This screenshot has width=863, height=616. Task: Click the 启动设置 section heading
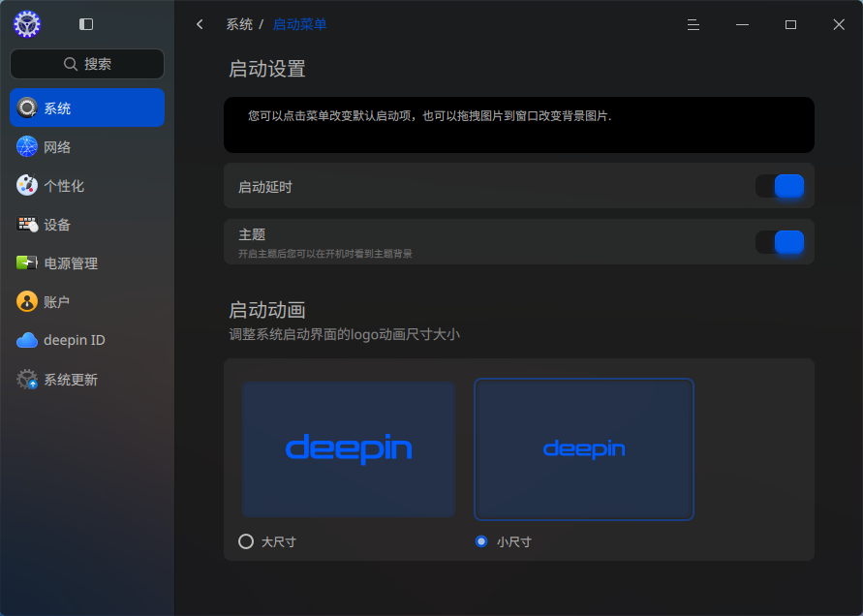tap(267, 69)
